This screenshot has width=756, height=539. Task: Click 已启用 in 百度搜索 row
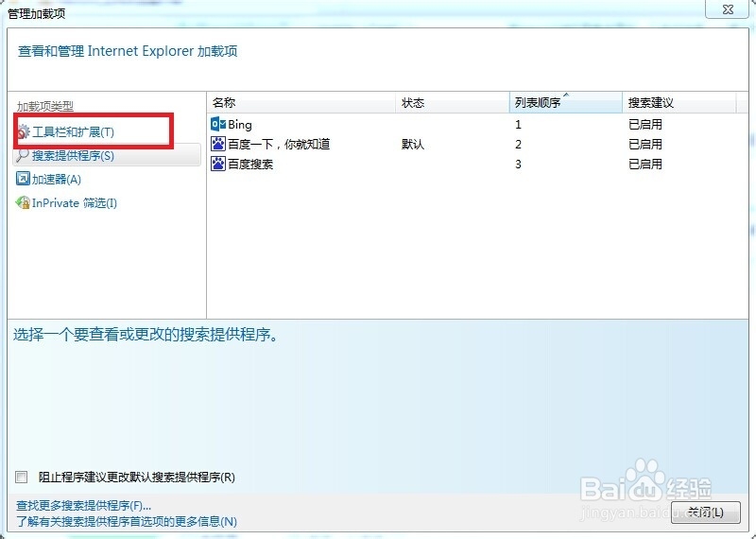[645, 165]
